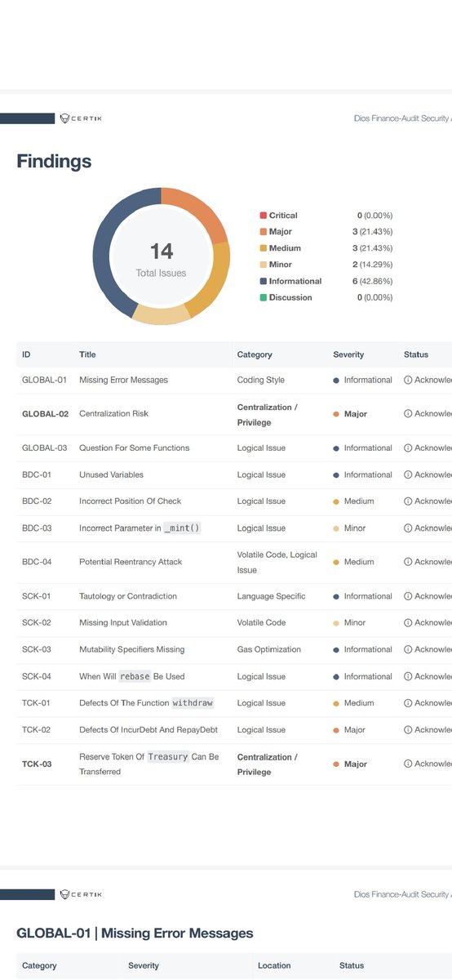Click the status info icon in SCK-03 row
Image resolution: width=452 pixels, height=980 pixels.
click(x=408, y=649)
